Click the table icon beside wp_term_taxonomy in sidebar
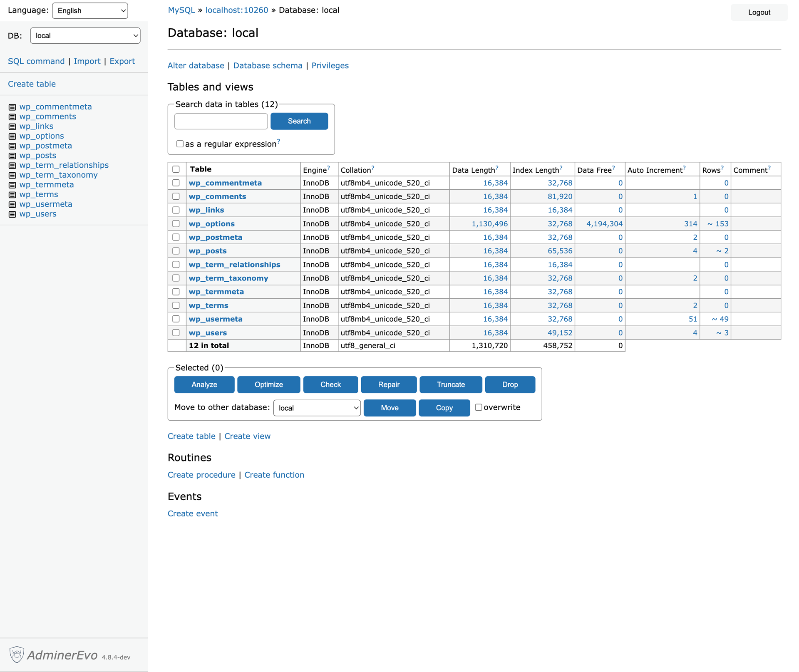This screenshot has width=799, height=672. coord(12,175)
